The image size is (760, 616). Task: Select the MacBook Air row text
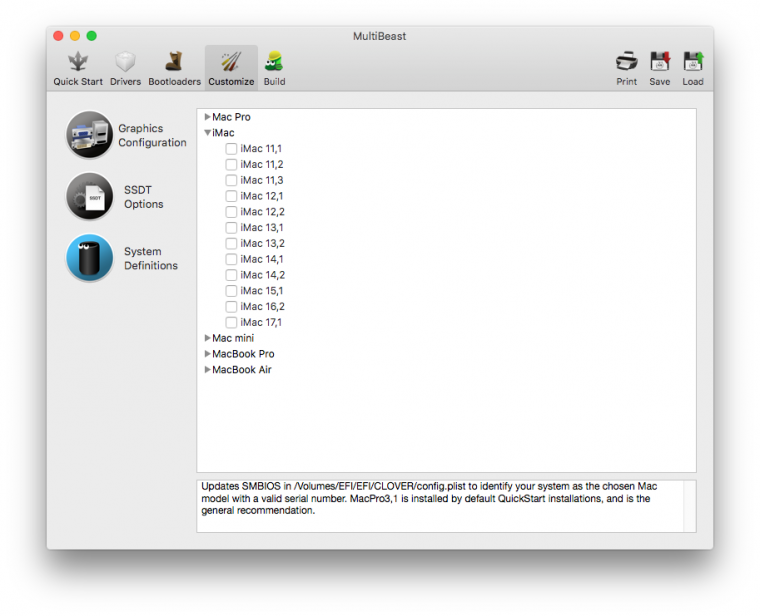pyautogui.click(x=241, y=370)
